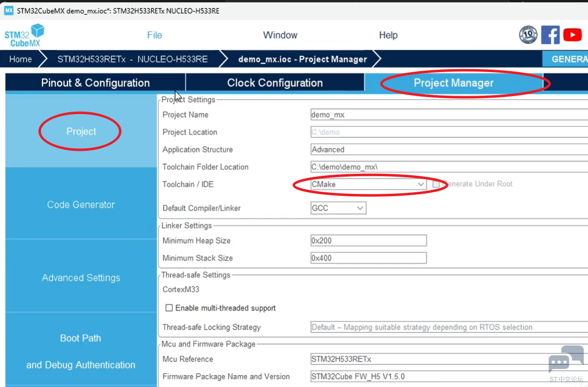588x387 pixels.
Task: Click the Toolchain / IDE label
Action: tap(188, 184)
